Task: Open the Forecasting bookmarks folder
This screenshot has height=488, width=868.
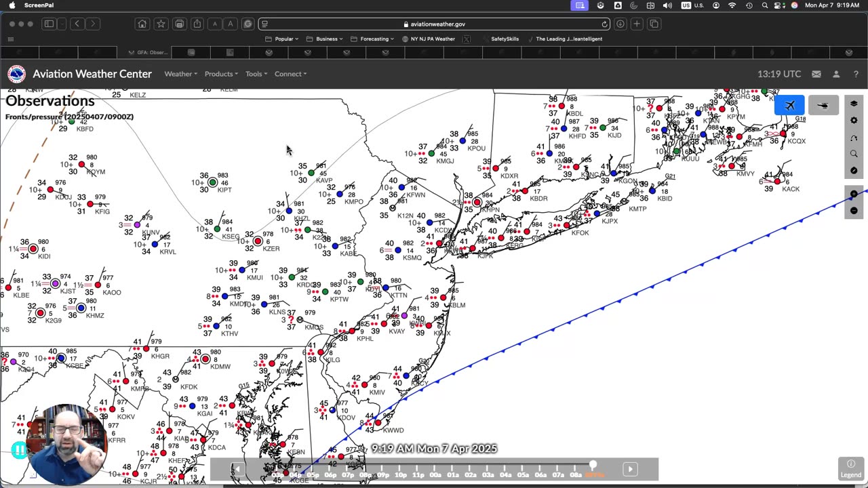Action: pyautogui.click(x=374, y=39)
